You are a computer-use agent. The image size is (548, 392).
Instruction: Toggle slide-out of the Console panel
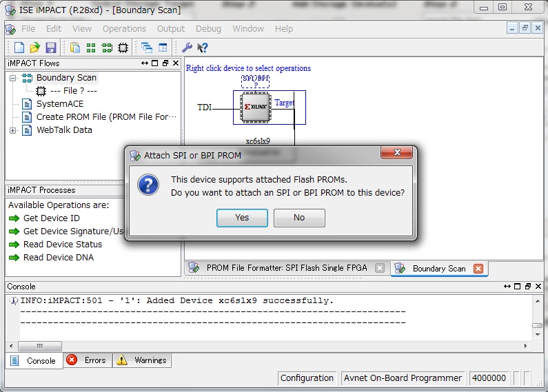[x=507, y=287]
